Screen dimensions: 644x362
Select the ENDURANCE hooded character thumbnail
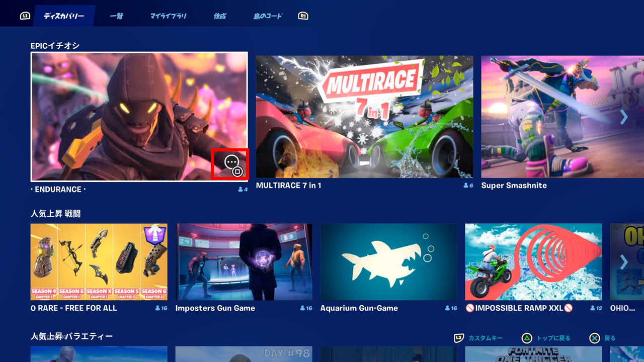139,117
